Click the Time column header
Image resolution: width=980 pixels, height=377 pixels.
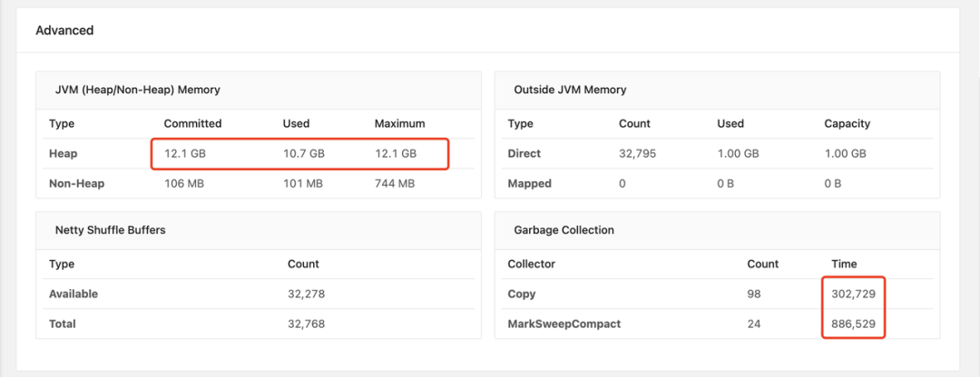844,264
